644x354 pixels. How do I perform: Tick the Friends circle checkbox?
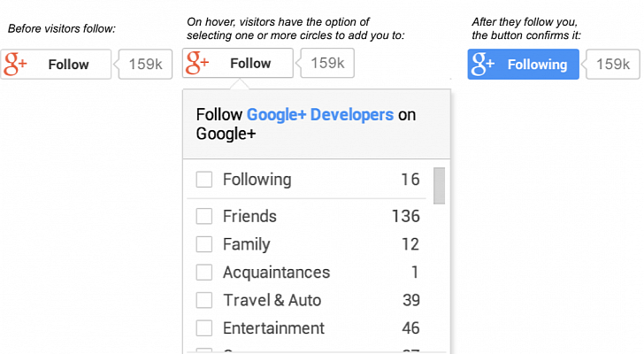204,217
